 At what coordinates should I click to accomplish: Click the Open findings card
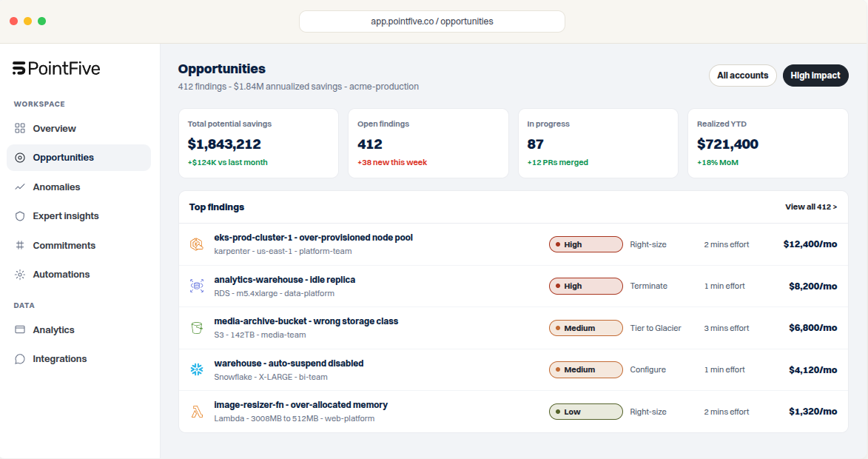[428, 144]
